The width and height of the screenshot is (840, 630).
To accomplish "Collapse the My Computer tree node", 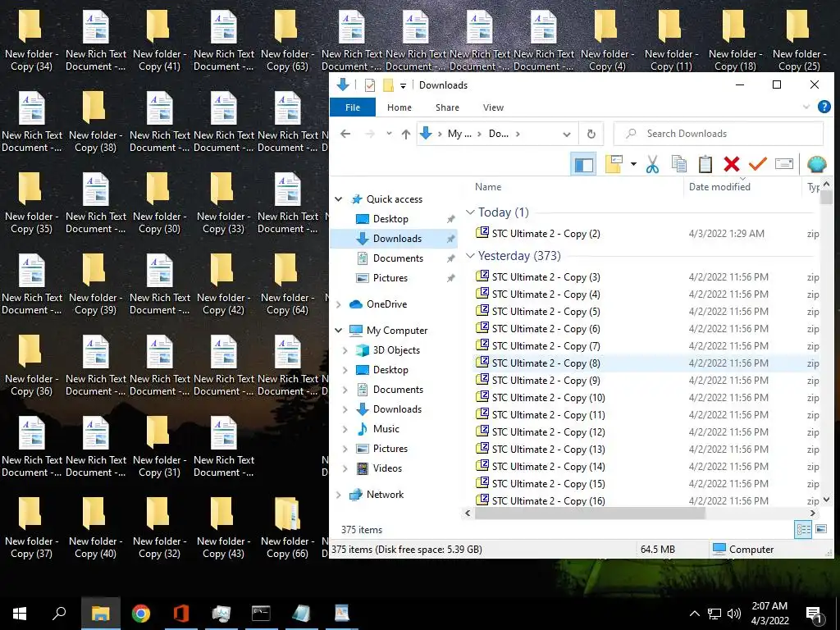I will pos(339,331).
